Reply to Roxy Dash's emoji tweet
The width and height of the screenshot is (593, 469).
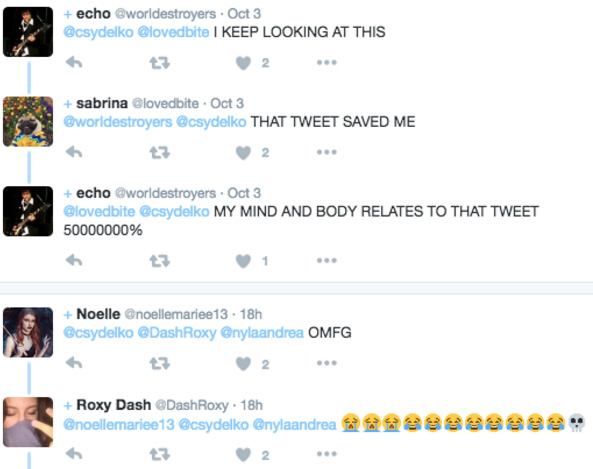(74, 454)
